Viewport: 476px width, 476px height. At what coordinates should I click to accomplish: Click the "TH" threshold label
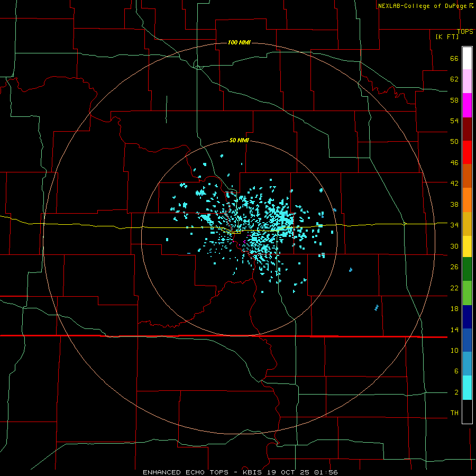(x=454, y=413)
